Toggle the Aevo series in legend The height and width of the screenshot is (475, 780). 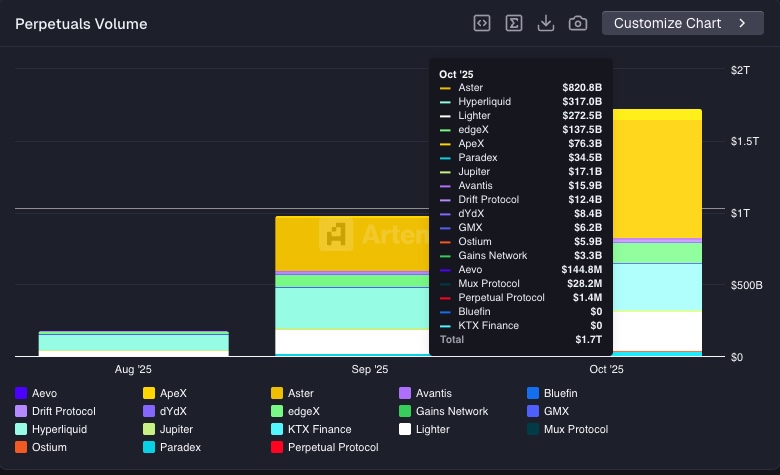tap(44, 393)
